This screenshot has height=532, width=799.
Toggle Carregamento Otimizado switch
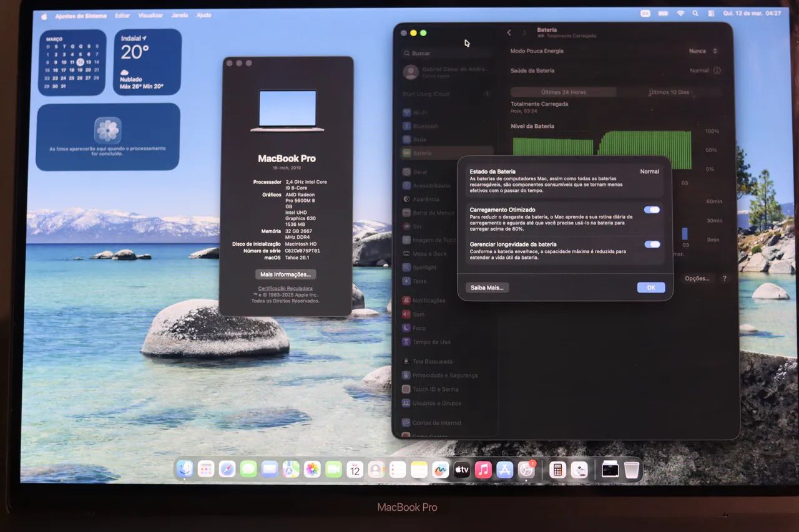point(652,210)
